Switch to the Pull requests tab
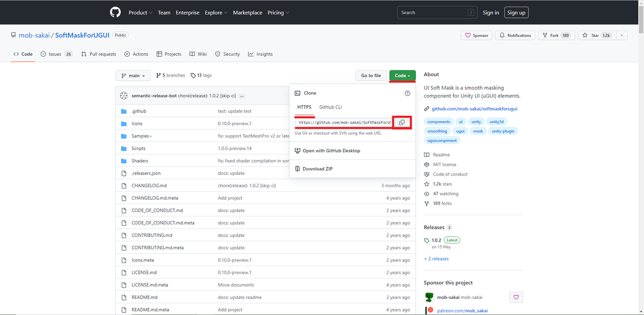 [x=99, y=54]
